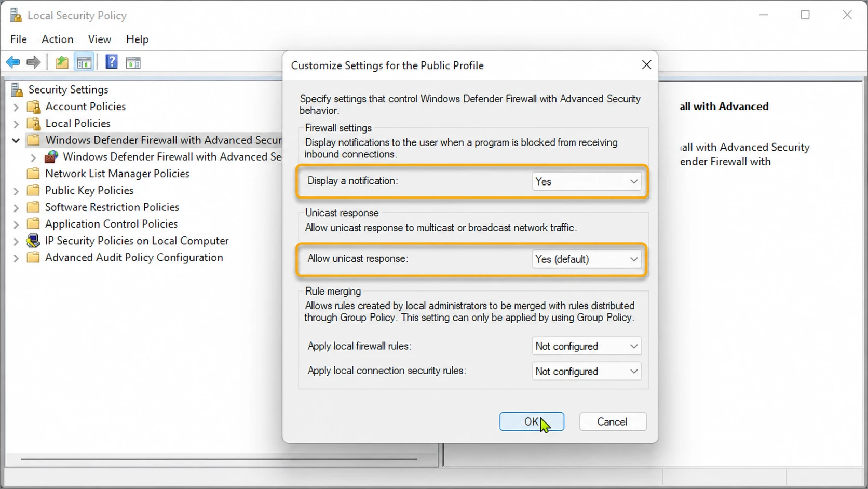This screenshot has height=489, width=868.
Task: Expand the Local Policies node
Action: tap(16, 124)
